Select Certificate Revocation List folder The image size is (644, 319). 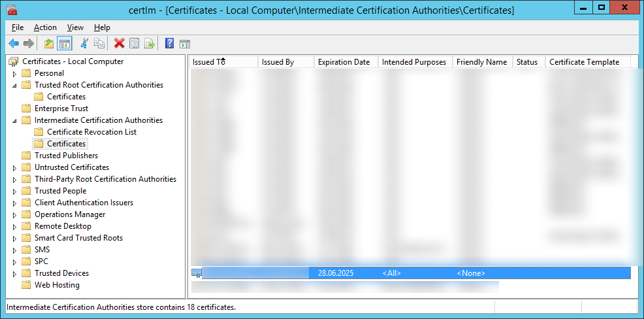pos(91,132)
